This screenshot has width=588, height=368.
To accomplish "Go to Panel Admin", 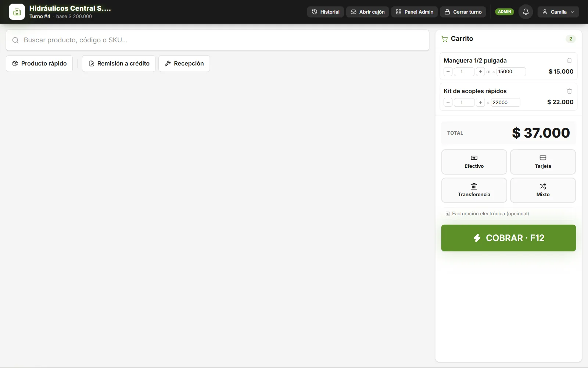I will tap(415, 12).
